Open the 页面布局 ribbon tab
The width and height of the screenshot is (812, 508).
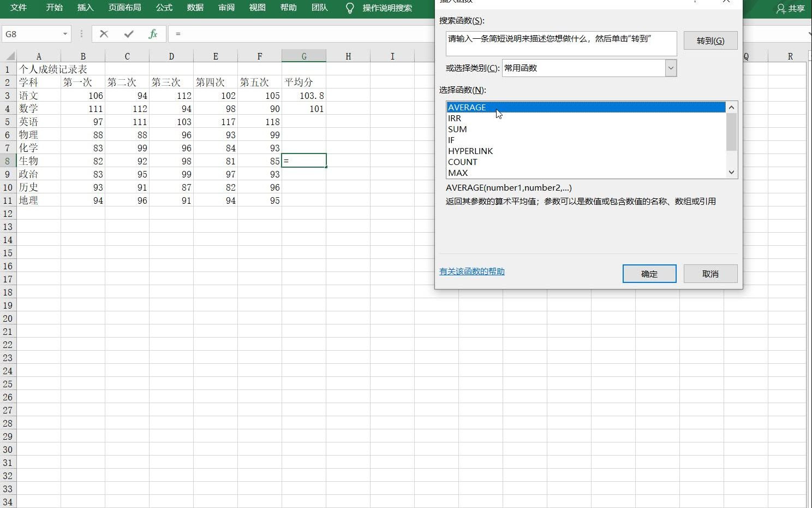coord(124,8)
